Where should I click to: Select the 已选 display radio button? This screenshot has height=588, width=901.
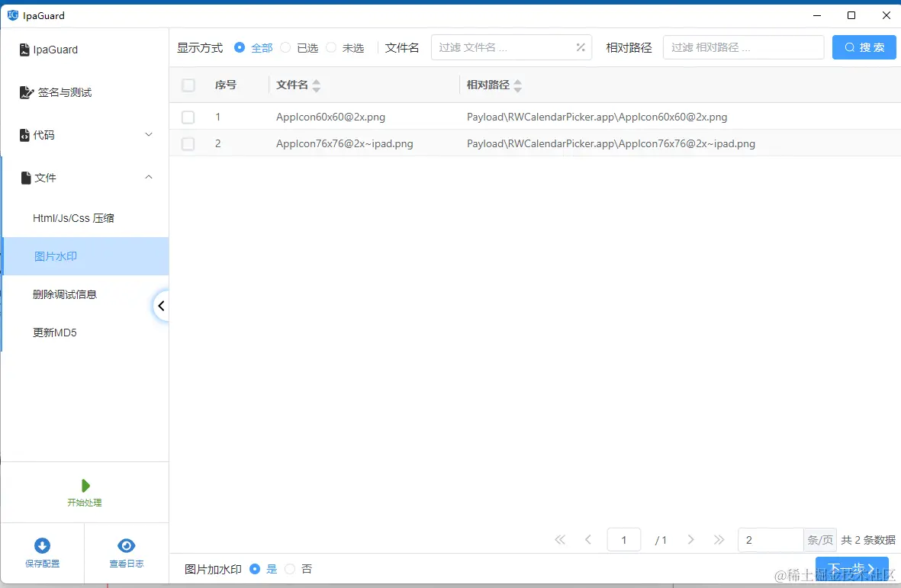[x=286, y=47]
